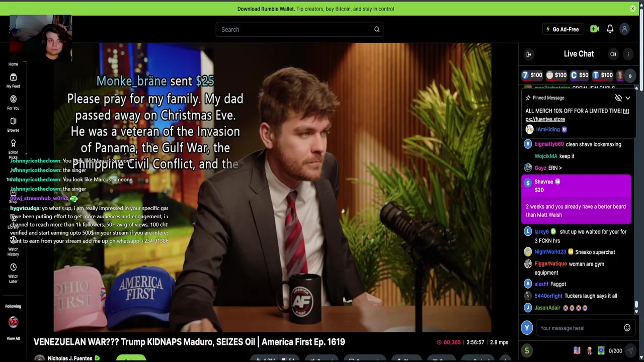Screen dimensions: 644x362
Task: Click the chat message input field
Action: 580,328
